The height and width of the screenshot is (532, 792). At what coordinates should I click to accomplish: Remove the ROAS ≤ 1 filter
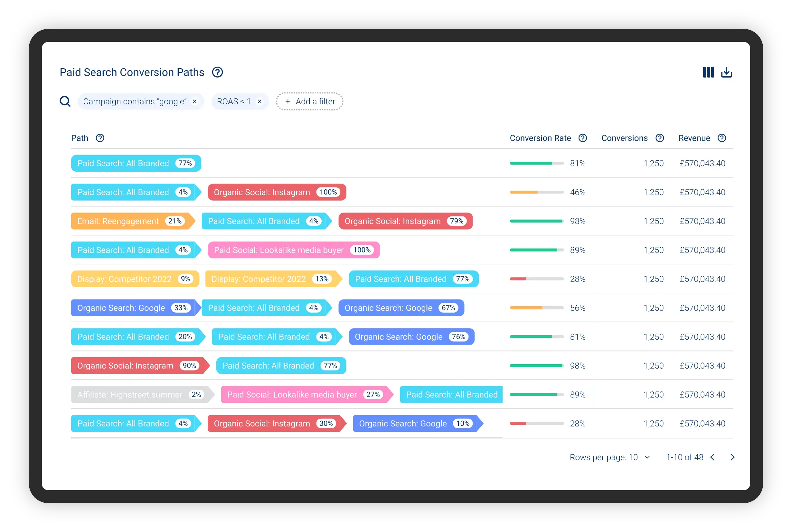click(x=259, y=101)
